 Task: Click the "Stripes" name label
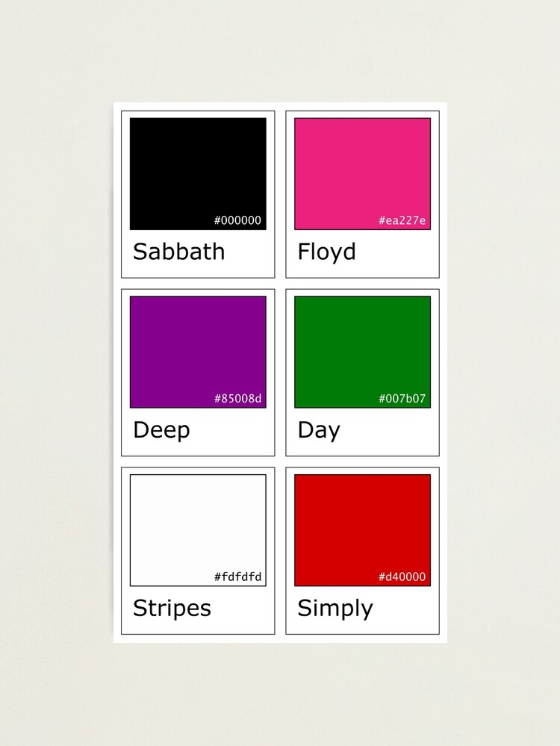pos(172,609)
